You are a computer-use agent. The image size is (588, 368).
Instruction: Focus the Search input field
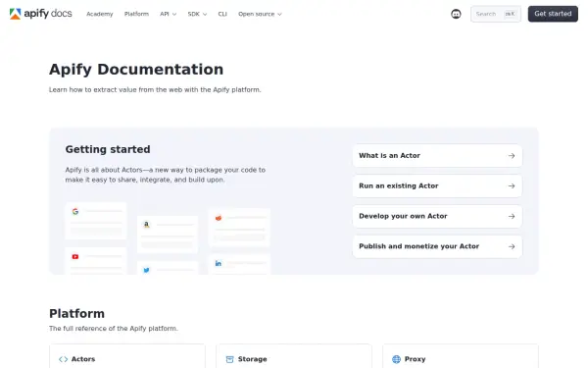coord(496,14)
